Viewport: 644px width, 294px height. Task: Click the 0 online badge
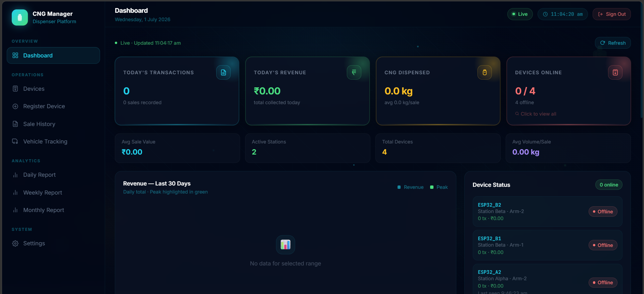(x=609, y=185)
